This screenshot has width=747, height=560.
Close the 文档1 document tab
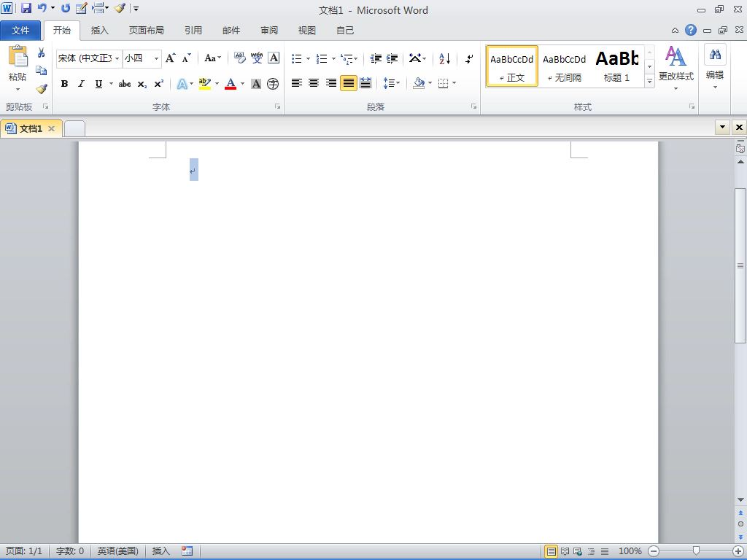52,128
